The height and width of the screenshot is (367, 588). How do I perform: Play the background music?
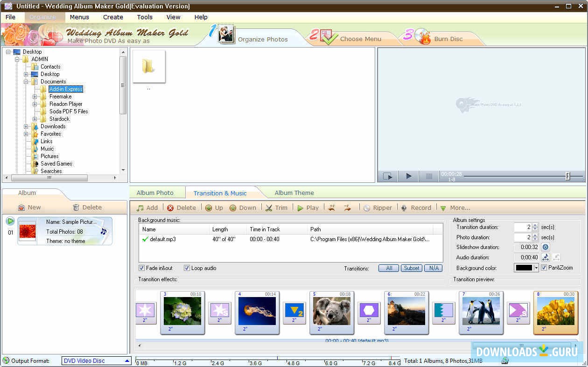[308, 208]
